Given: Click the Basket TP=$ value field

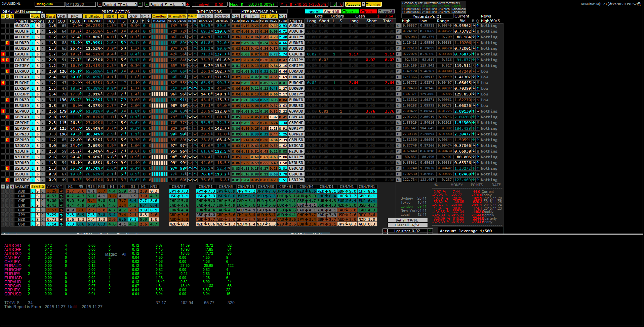Looking at the screenshot, I should 120,4.
